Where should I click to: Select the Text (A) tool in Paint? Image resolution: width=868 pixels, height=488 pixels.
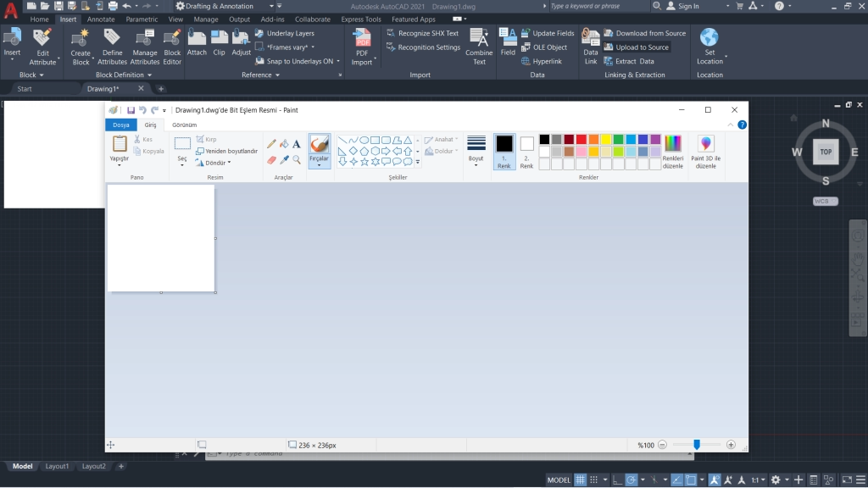click(296, 142)
